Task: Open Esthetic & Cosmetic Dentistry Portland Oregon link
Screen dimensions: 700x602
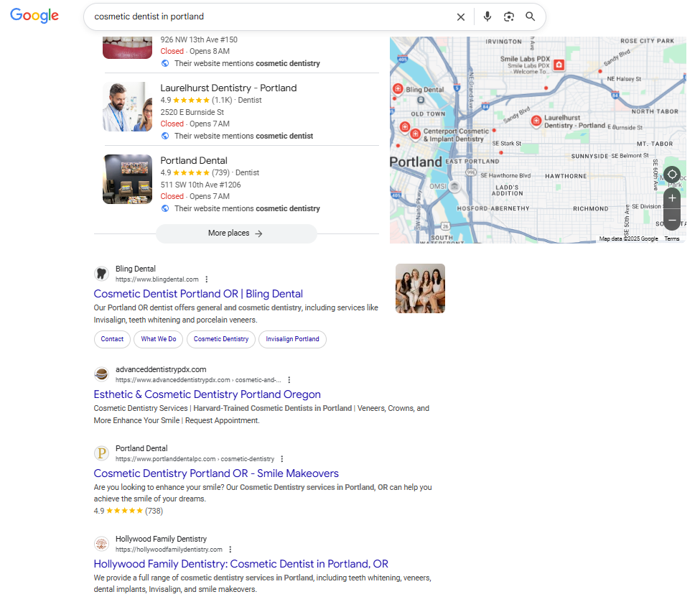Action: (x=207, y=394)
